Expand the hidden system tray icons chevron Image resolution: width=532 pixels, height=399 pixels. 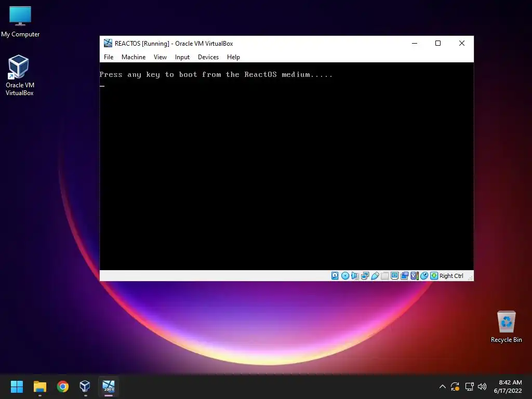point(443,387)
